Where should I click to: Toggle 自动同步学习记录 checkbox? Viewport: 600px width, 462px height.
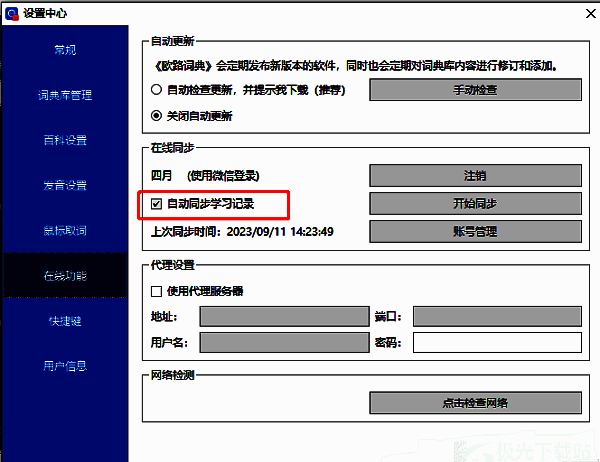156,204
